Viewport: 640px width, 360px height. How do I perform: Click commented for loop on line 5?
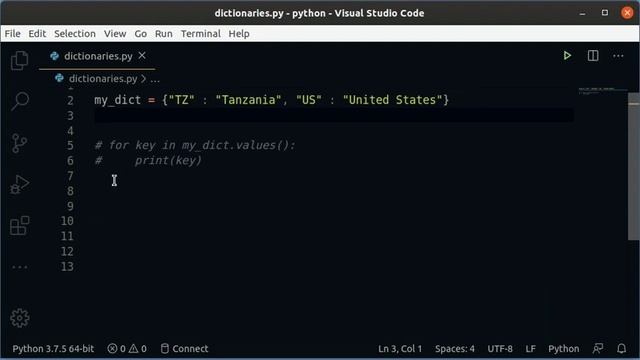coord(195,145)
